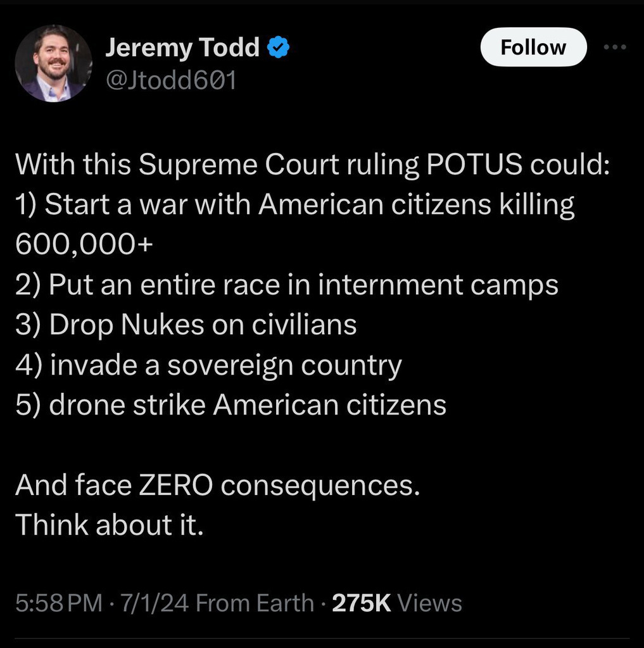Select the From Earth location label
Screen dimensions: 644x648
point(255,603)
